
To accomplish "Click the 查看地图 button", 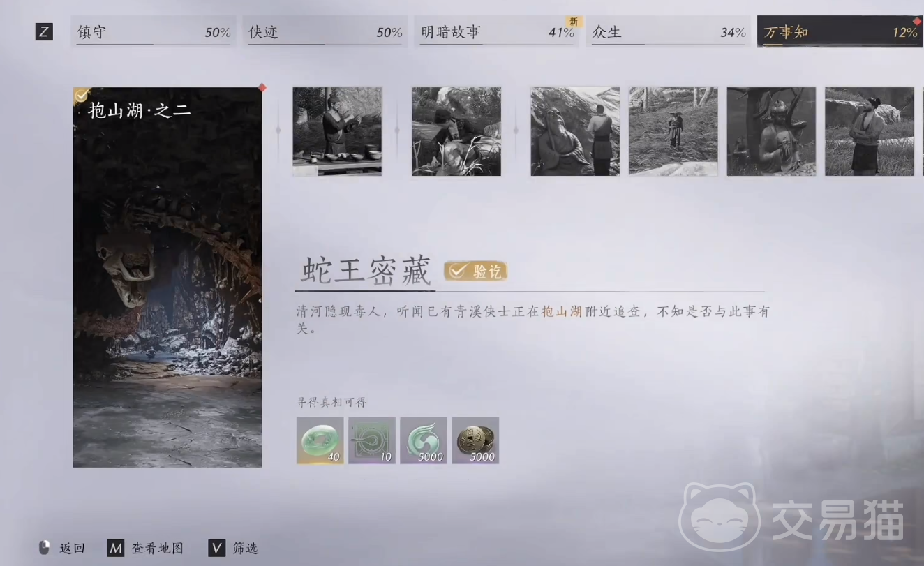I will [x=157, y=548].
